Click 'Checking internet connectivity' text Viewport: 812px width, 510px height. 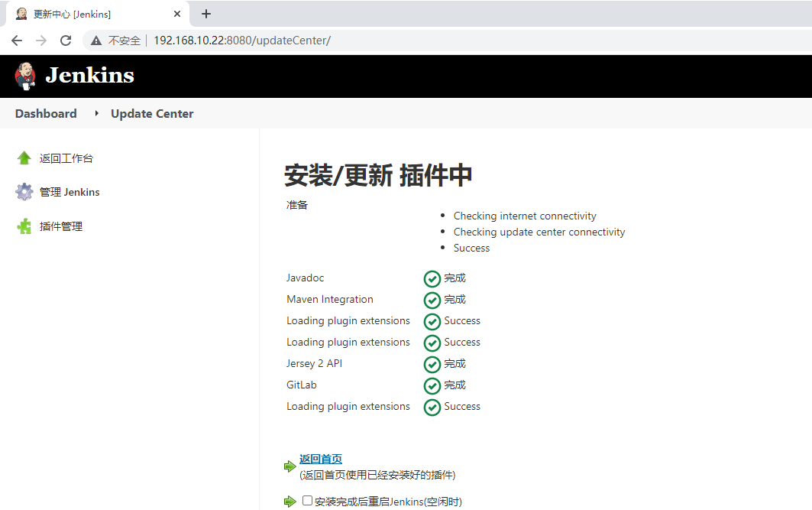[525, 216]
